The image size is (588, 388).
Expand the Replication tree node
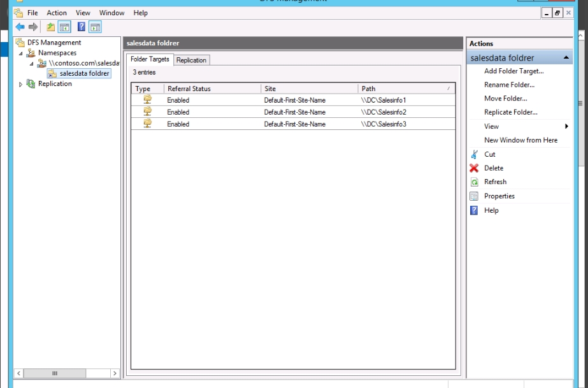21,84
